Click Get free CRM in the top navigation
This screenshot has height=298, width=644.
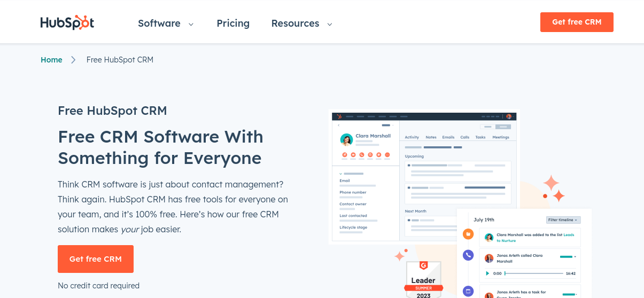click(577, 22)
